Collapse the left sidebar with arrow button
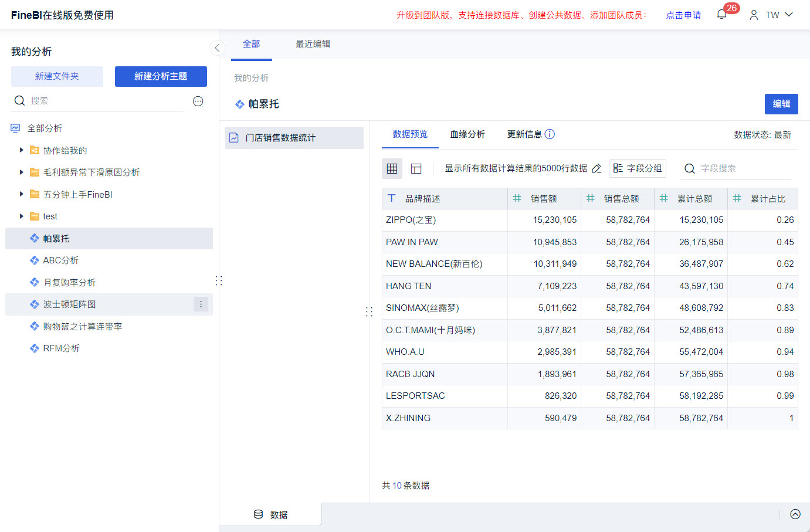The width and height of the screenshot is (810, 532). pyautogui.click(x=217, y=48)
